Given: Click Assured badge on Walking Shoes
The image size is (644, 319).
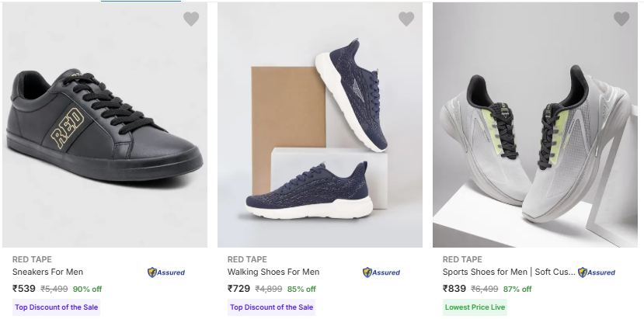Looking at the screenshot, I should tap(381, 272).
